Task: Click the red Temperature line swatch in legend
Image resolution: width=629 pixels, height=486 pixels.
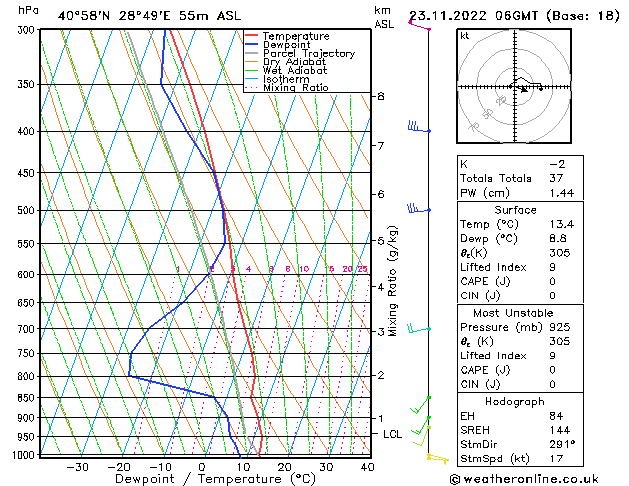Action: (x=251, y=36)
